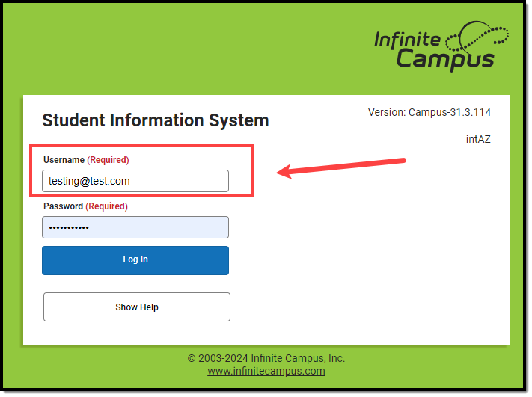Click the word Campus in the logo
532x397 pixels.
(x=445, y=60)
